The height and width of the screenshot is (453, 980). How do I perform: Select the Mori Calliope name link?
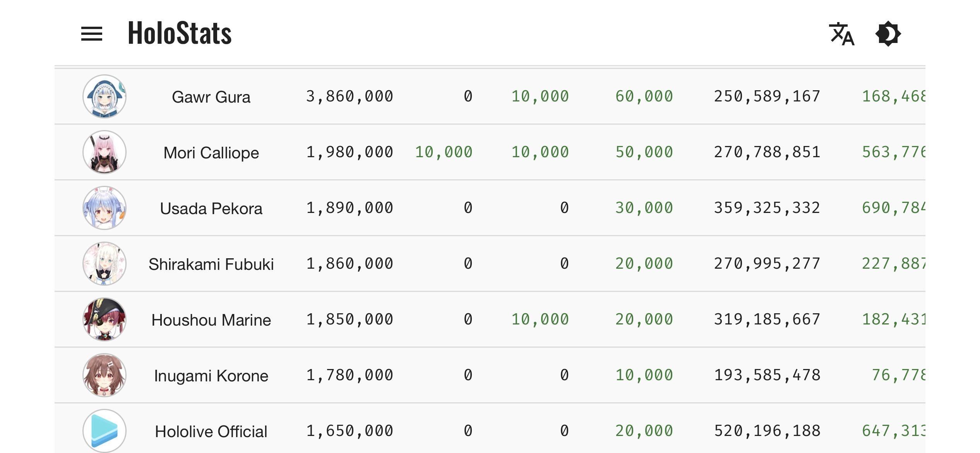(211, 153)
